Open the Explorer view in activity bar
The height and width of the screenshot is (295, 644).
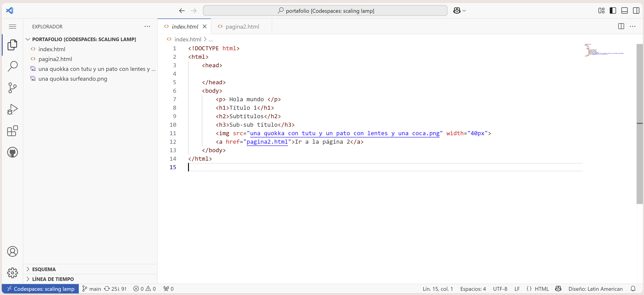point(13,45)
